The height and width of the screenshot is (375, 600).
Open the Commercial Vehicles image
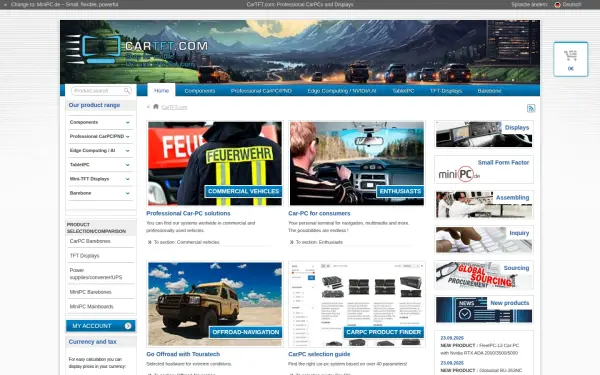click(215, 163)
